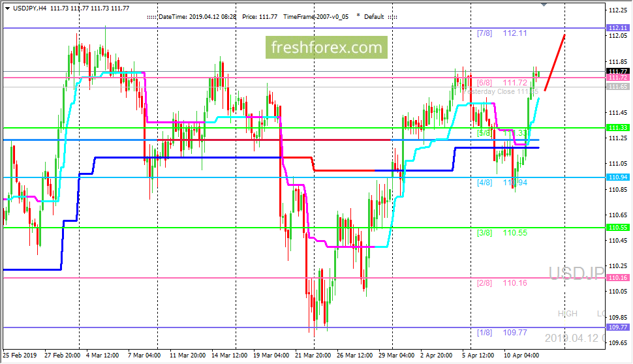Click the 109.65 price scale tick

(617, 342)
